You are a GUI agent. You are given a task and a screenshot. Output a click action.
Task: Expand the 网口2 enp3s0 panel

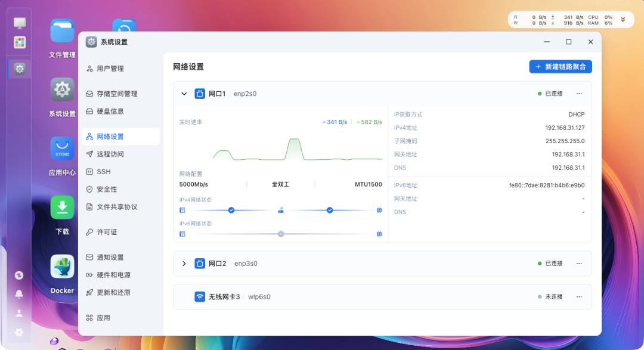pyautogui.click(x=184, y=263)
